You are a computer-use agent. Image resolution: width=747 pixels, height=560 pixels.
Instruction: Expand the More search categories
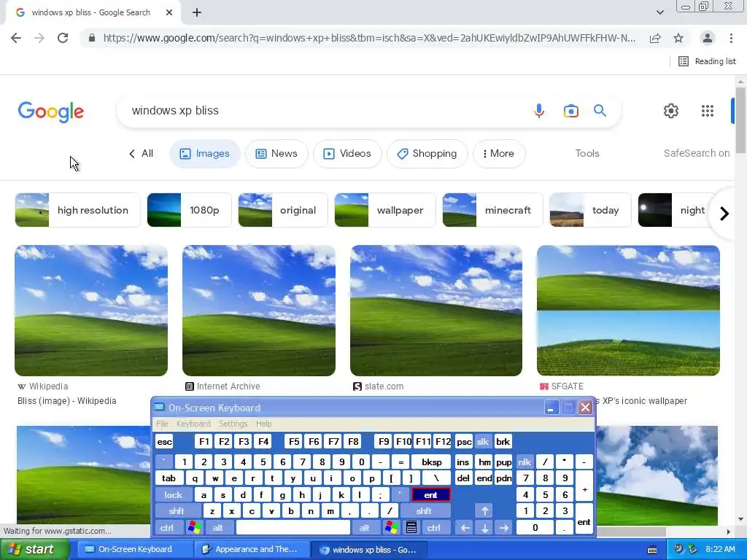point(499,154)
